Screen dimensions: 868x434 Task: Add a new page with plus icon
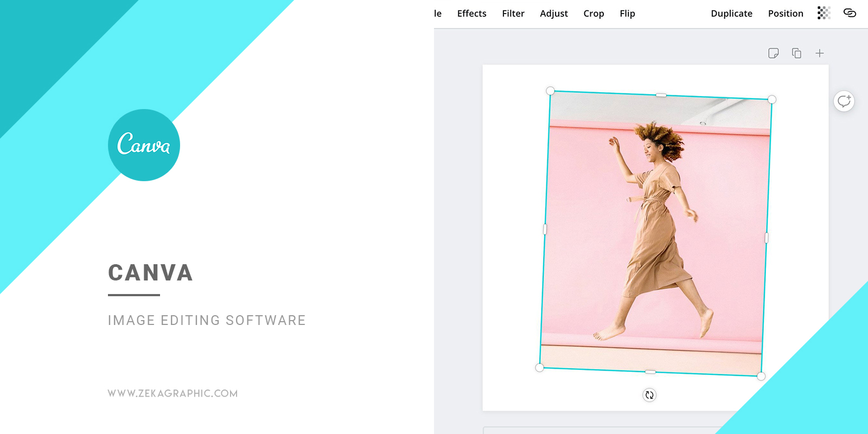click(820, 53)
